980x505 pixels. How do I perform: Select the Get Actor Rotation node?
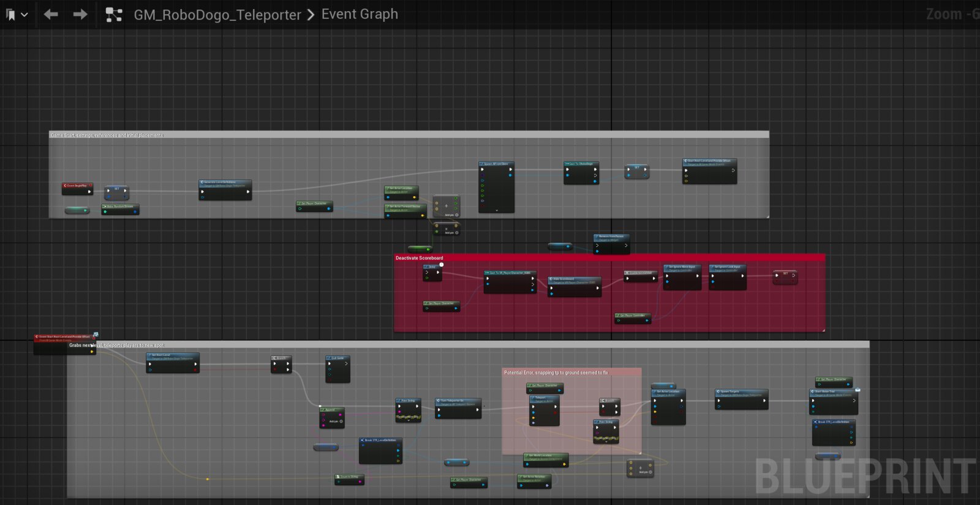[x=534, y=481]
